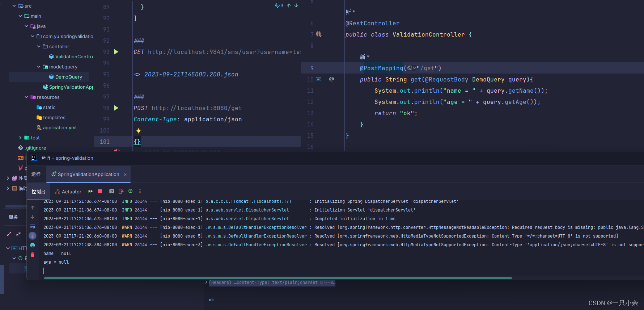Collapse the src folder
This screenshot has width=644, height=310.
(14, 6)
